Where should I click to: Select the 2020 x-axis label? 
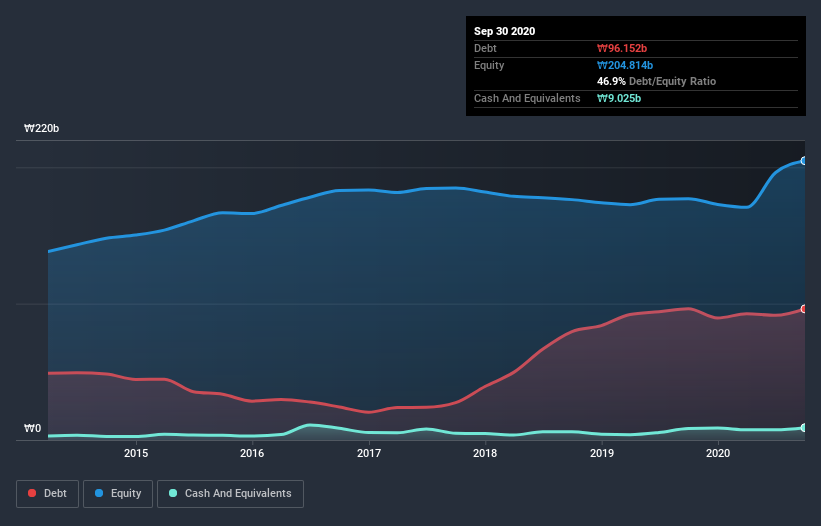coord(718,453)
